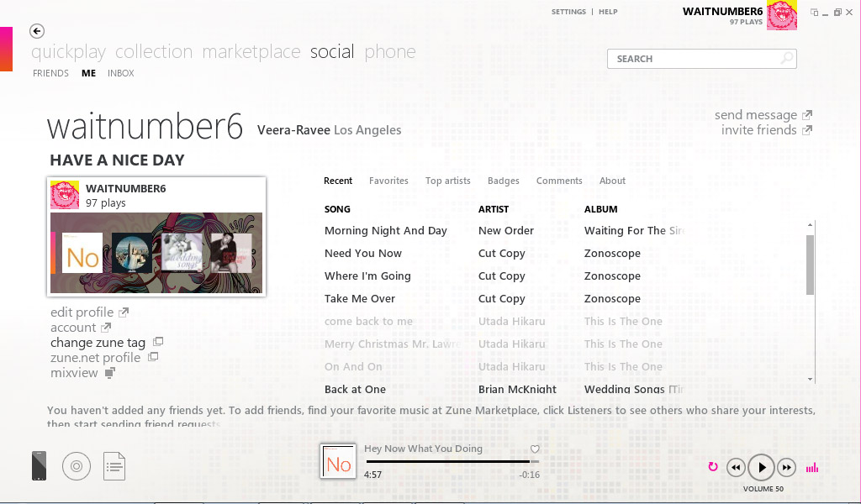Click the scroll down arrow of song list

(x=810, y=380)
